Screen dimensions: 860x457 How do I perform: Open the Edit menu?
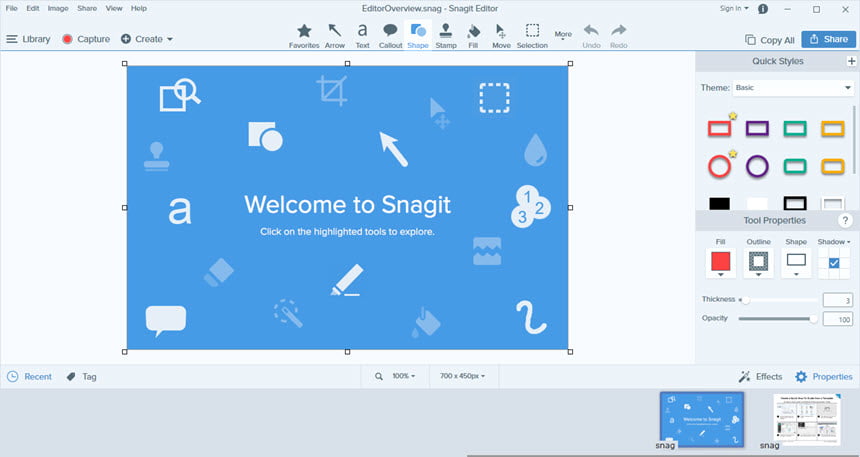[32, 8]
